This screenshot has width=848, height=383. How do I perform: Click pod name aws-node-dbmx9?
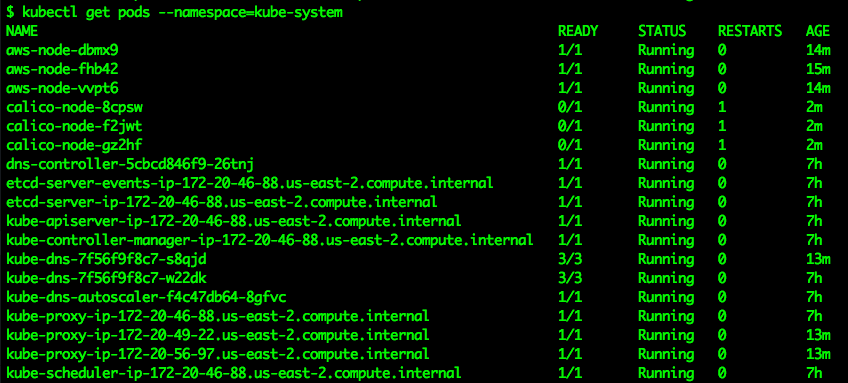62,50
